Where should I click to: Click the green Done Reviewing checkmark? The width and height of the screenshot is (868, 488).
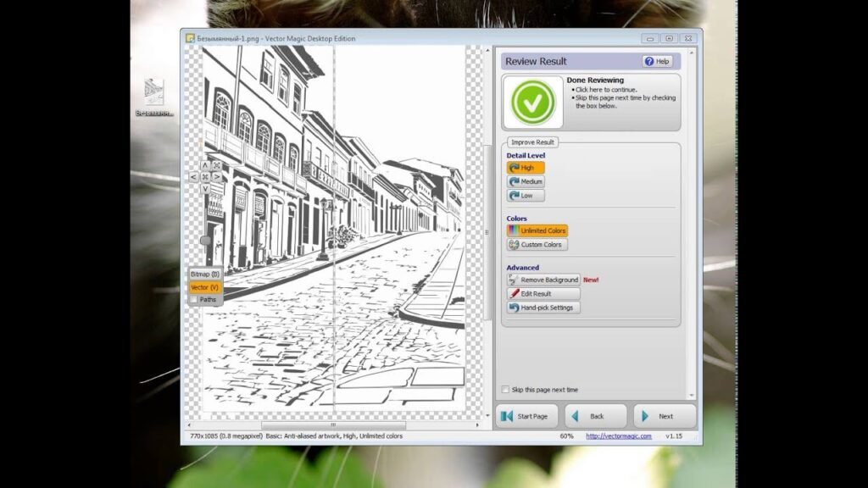(x=532, y=103)
